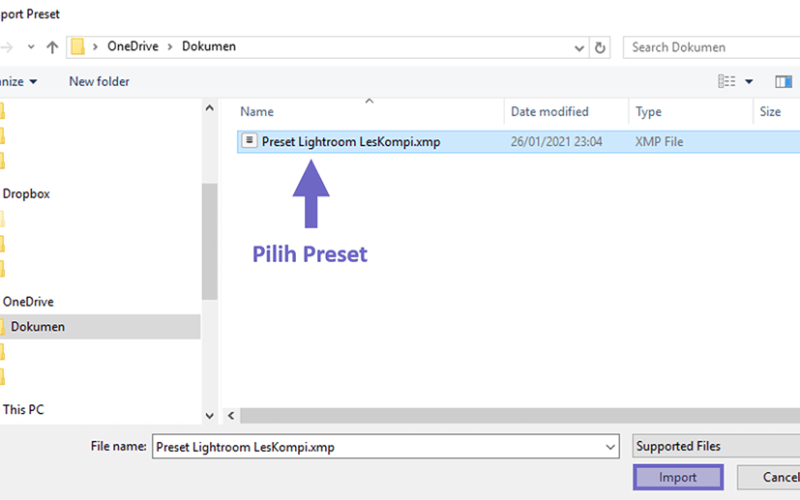This screenshot has height=500, width=800.
Task: Click New folder
Action: coord(99,82)
